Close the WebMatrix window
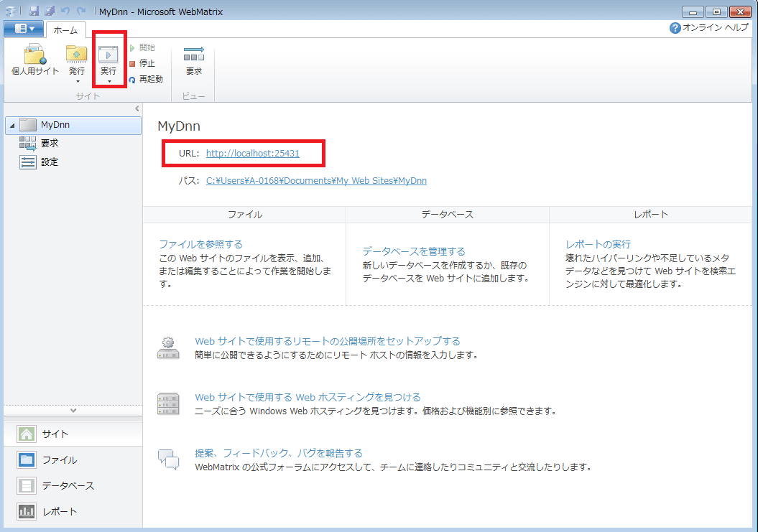 (x=740, y=11)
